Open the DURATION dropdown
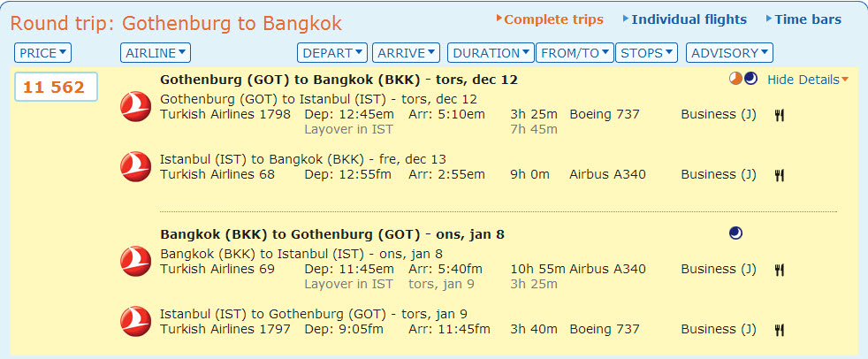 pyautogui.click(x=490, y=53)
